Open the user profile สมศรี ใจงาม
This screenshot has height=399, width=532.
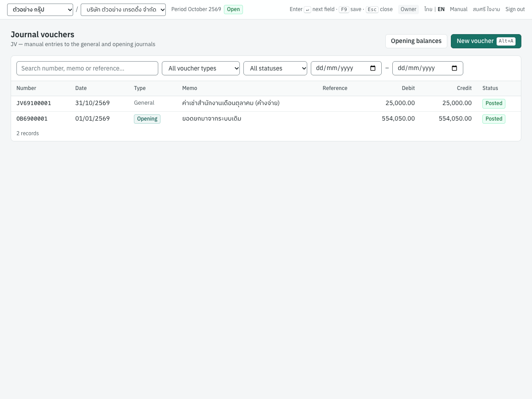[x=486, y=9]
